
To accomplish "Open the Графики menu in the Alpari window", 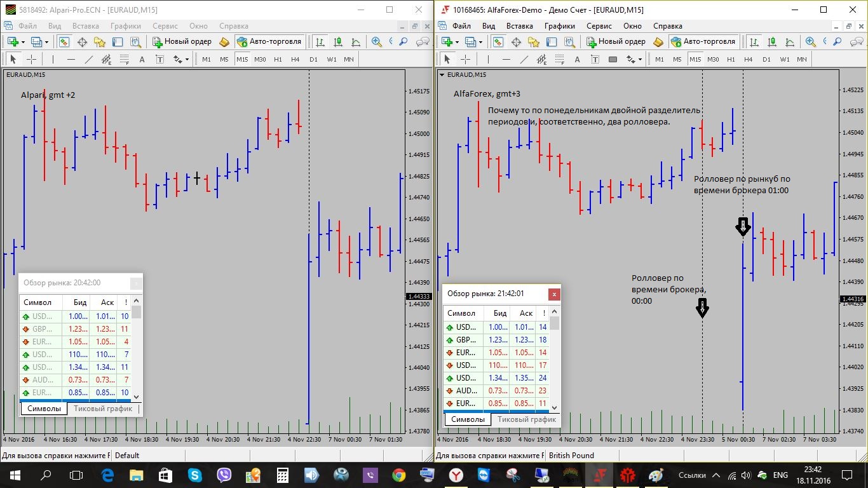I will coord(125,26).
